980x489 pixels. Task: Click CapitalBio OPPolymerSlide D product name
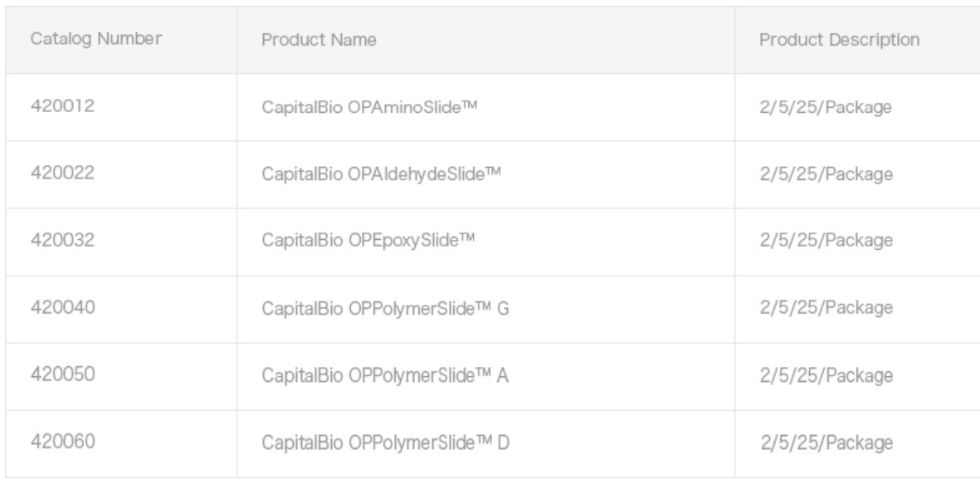coord(385,443)
